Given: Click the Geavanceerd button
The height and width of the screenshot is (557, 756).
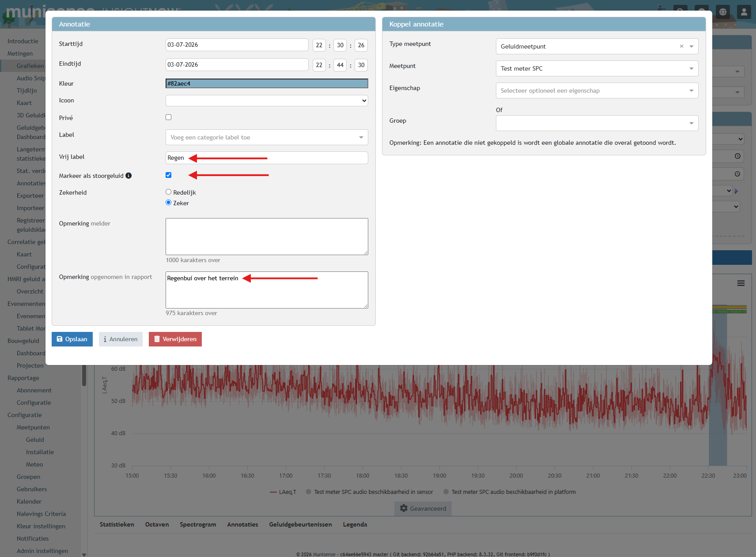Looking at the screenshot, I should (423, 508).
